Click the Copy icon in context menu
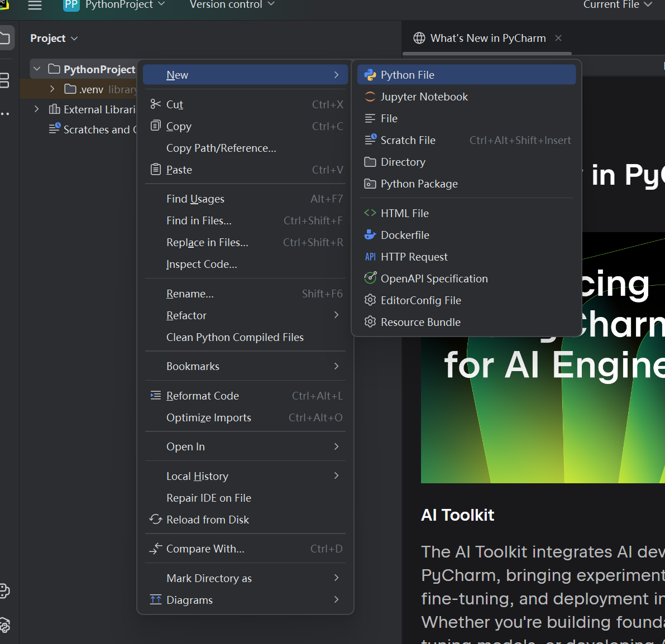The image size is (665, 644). 156,126
